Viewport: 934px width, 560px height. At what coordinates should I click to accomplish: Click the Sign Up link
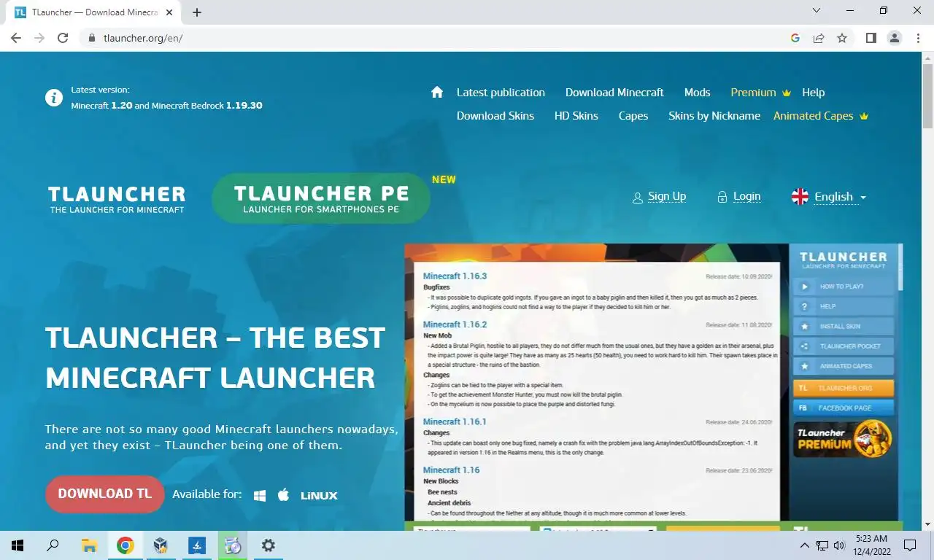pyautogui.click(x=667, y=197)
